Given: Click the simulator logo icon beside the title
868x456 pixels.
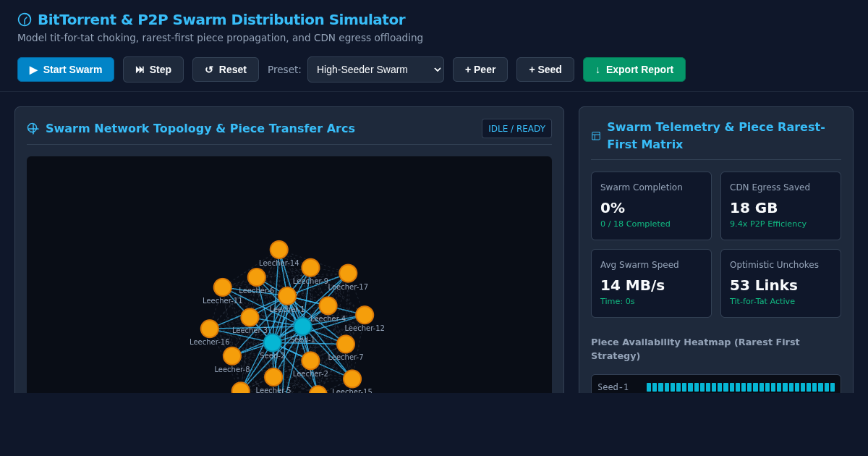Looking at the screenshot, I should coord(25,20).
